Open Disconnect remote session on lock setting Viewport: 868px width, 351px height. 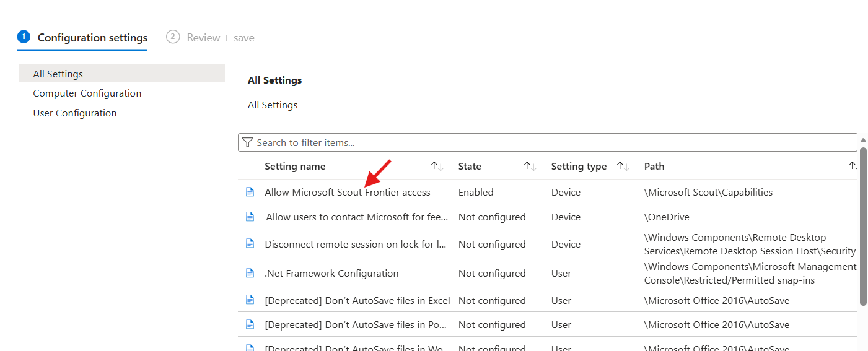[356, 244]
